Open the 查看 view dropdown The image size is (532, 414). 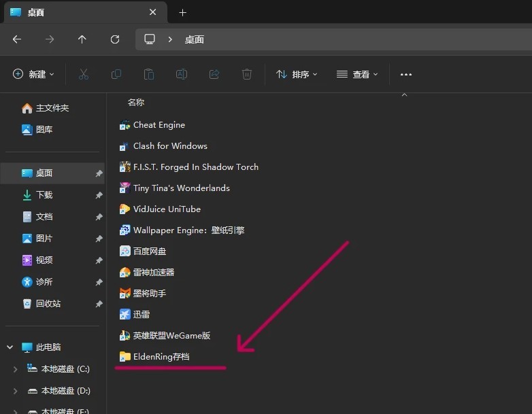click(357, 74)
